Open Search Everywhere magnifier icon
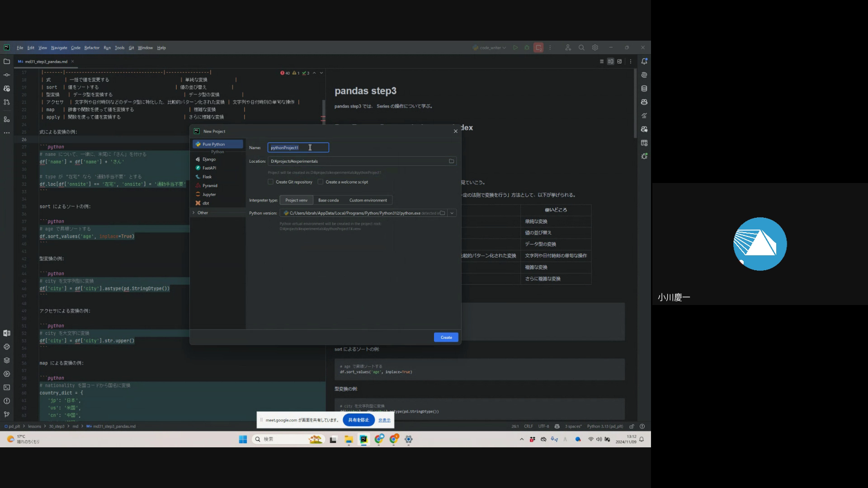The height and width of the screenshot is (488, 868). (x=581, y=47)
